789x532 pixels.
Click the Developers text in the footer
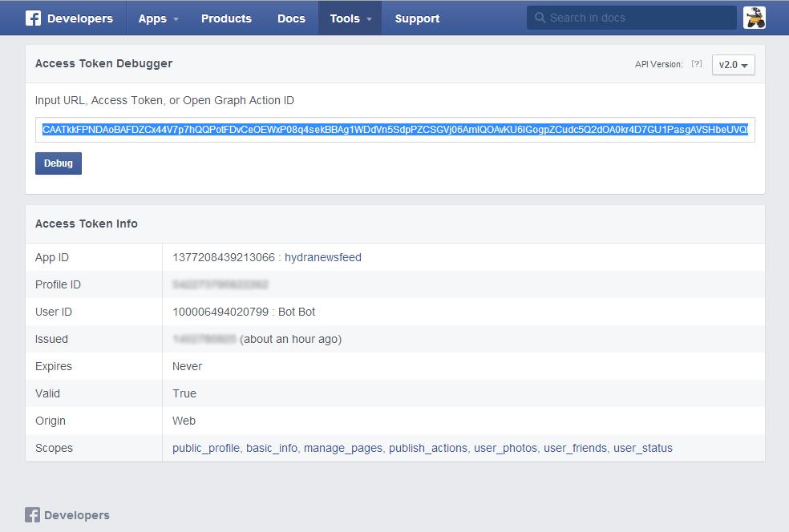[77, 515]
